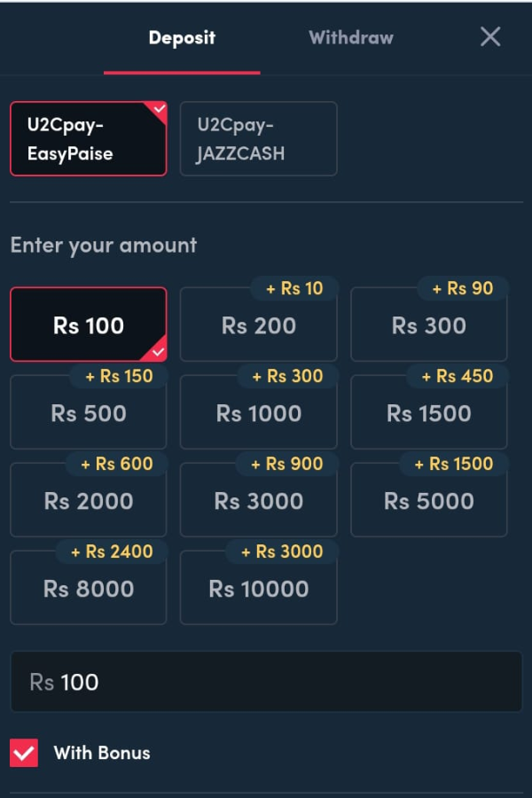Select the Rs 100 amount

pos(88,325)
